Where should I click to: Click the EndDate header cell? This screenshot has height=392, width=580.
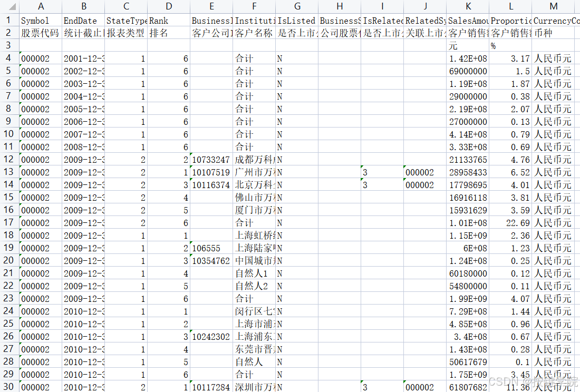pyautogui.click(x=83, y=21)
